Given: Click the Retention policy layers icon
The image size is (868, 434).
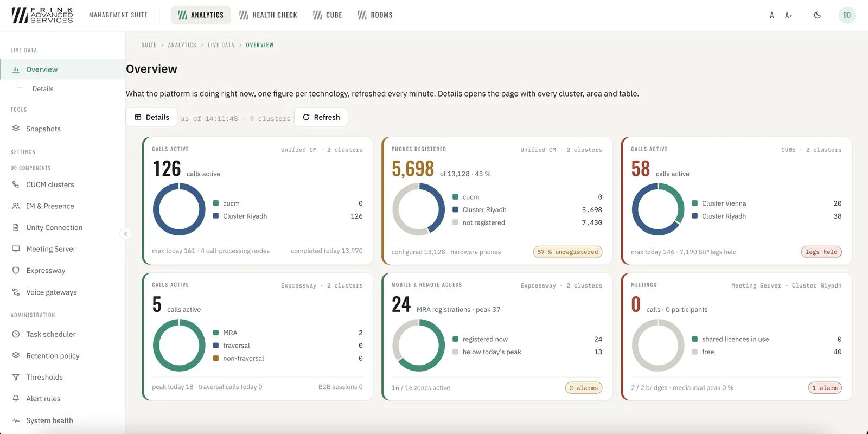Looking at the screenshot, I should pos(16,355).
